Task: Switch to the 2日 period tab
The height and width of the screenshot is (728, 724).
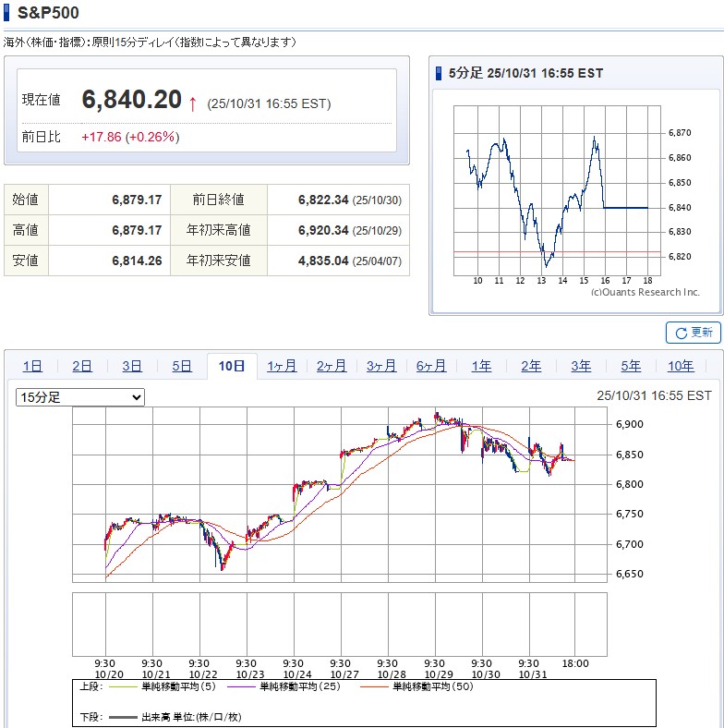Action: coord(82,366)
